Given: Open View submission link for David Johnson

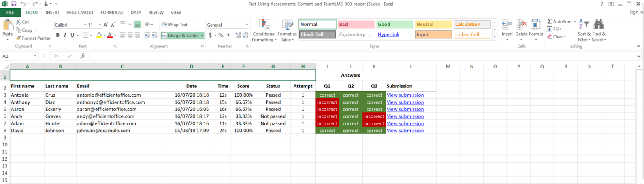Looking at the screenshot, I should 405,131.
